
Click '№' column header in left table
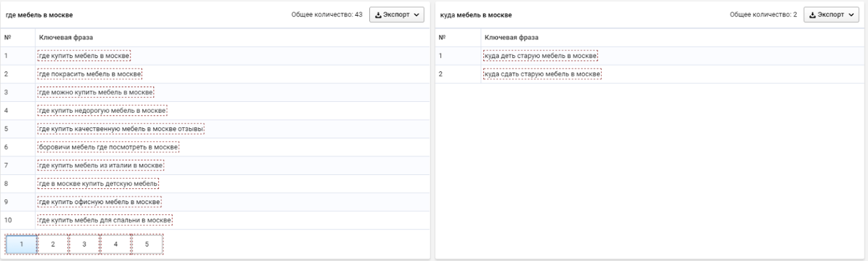[x=7, y=38]
